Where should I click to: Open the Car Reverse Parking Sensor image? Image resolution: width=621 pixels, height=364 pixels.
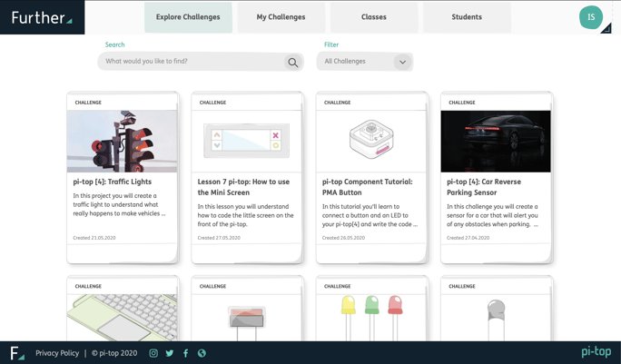[496, 141]
